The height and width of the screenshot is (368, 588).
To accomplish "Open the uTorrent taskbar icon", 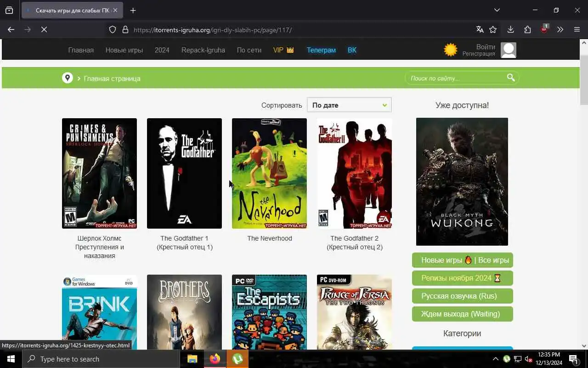I will click(237, 359).
